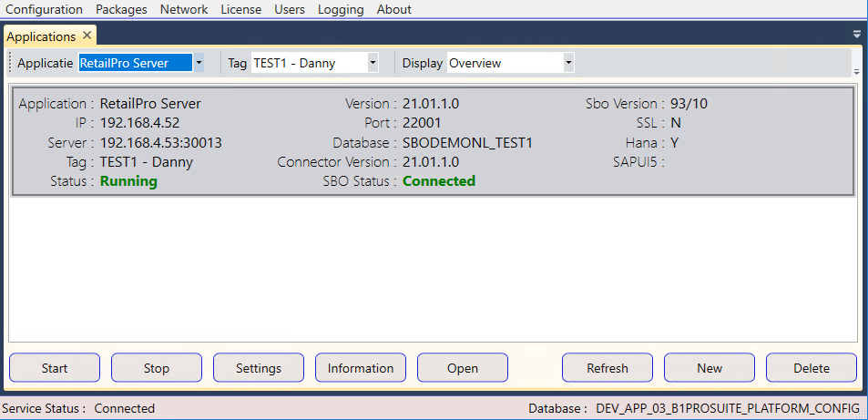
Task: Click the Users menu item
Action: coord(290,9)
